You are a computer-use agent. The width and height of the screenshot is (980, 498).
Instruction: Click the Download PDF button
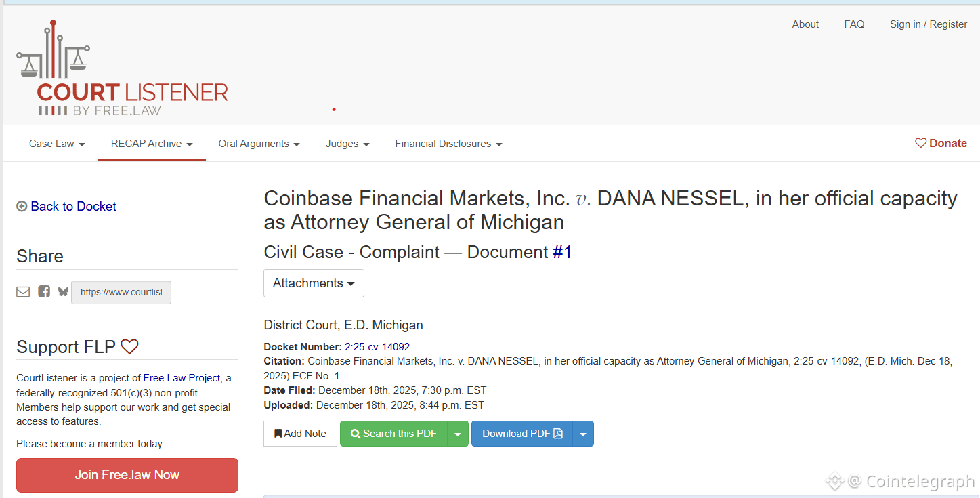[522, 434]
